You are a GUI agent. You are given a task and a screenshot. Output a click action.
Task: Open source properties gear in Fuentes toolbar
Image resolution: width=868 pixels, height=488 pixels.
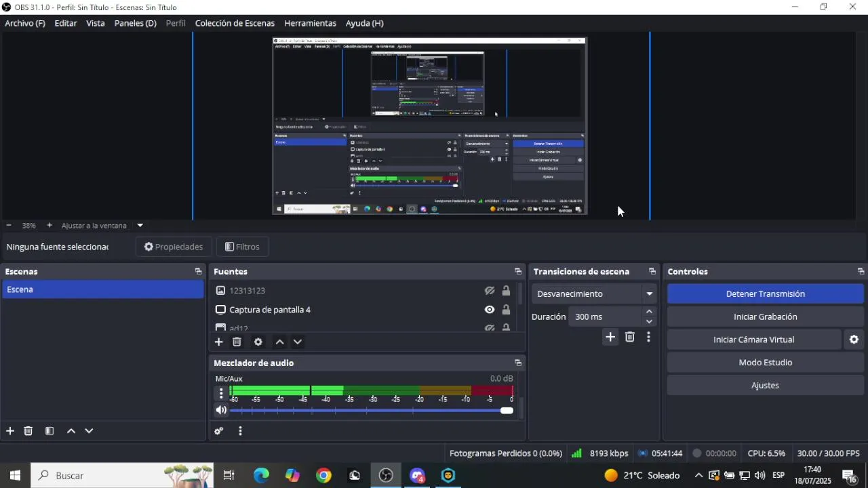pos(258,342)
